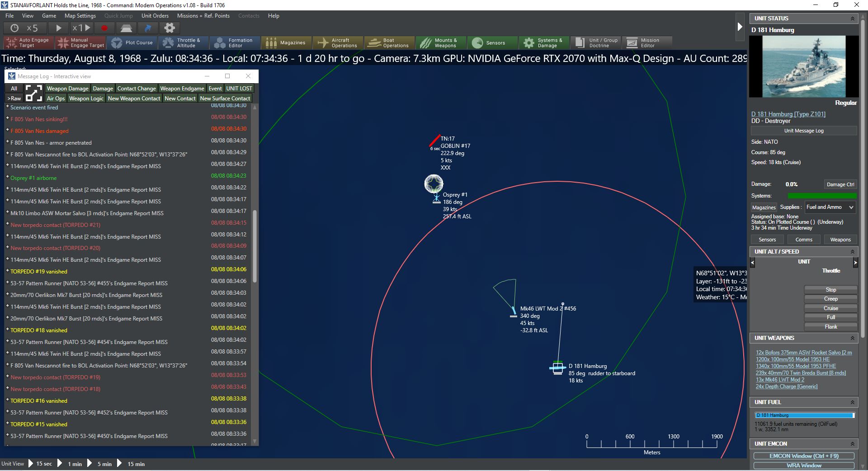Open the Supplies Fuel and Ammo dropdown
The width and height of the screenshot is (868, 471).
point(830,207)
